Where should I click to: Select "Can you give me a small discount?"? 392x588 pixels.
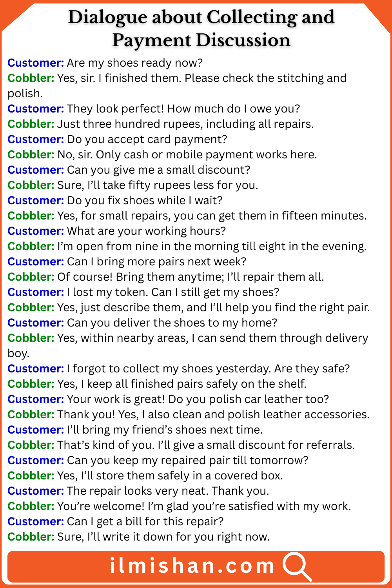click(x=158, y=170)
